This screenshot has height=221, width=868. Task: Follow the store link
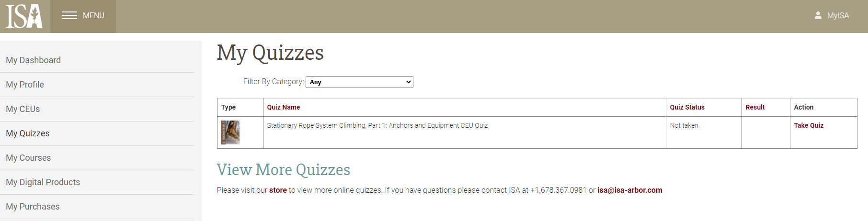click(278, 190)
